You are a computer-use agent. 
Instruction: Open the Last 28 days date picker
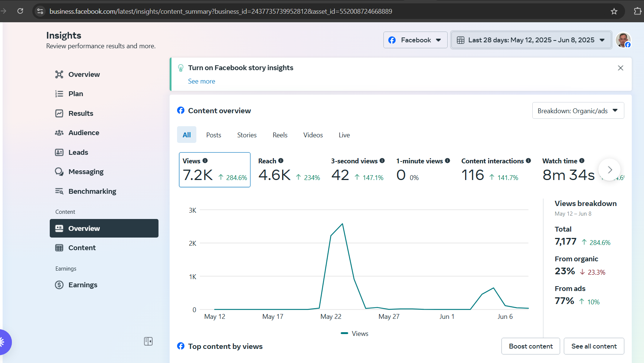coord(531,40)
